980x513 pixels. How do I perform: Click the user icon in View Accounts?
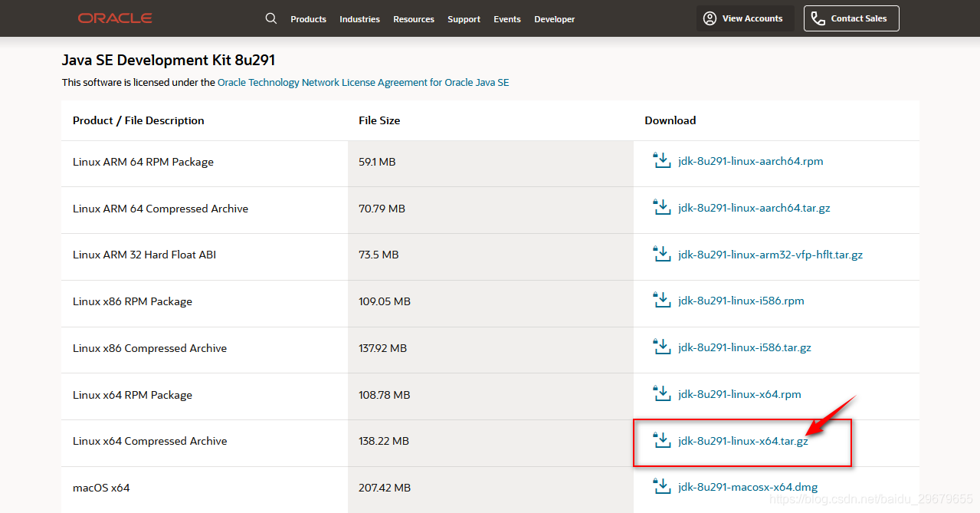point(710,18)
